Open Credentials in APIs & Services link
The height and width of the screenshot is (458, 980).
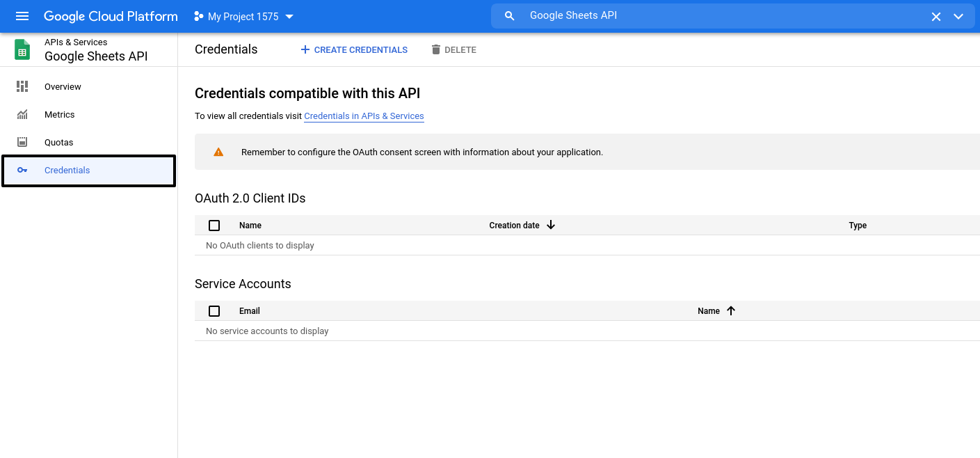click(364, 116)
